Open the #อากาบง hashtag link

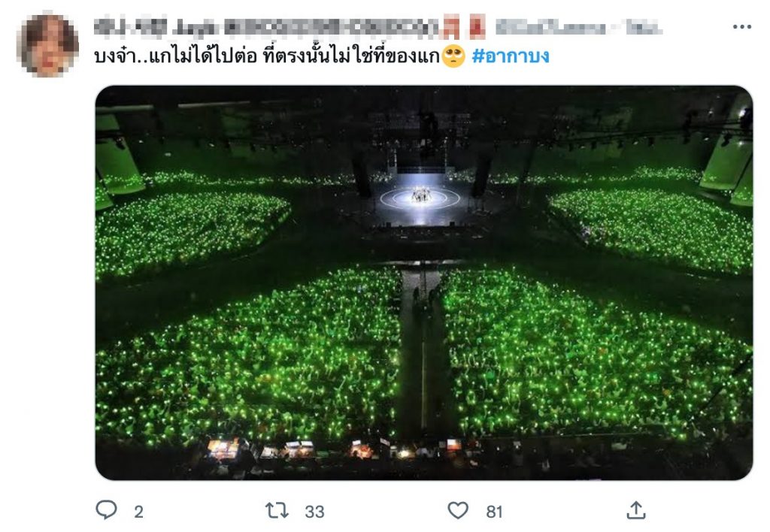(x=511, y=56)
